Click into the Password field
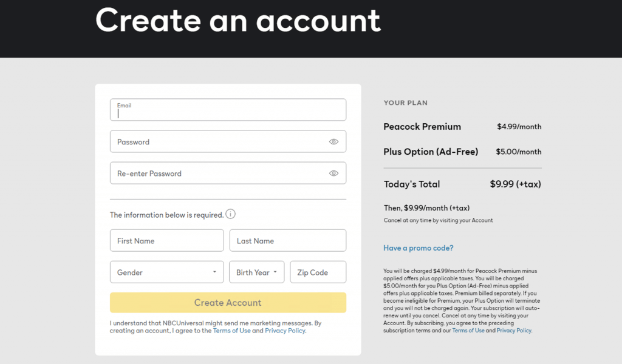Image resolution: width=622 pixels, height=364 pixels. coord(219,142)
